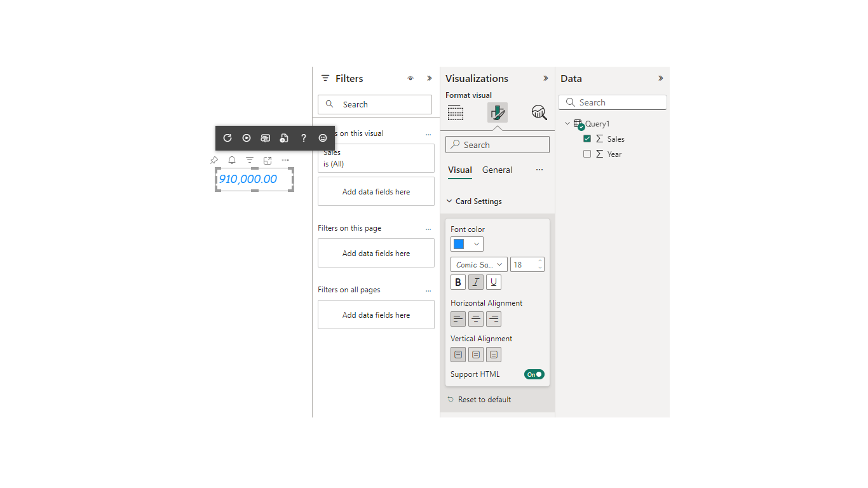Click the Filters pane search box
The width and height of the screenshot is (868, 488).
375,104
